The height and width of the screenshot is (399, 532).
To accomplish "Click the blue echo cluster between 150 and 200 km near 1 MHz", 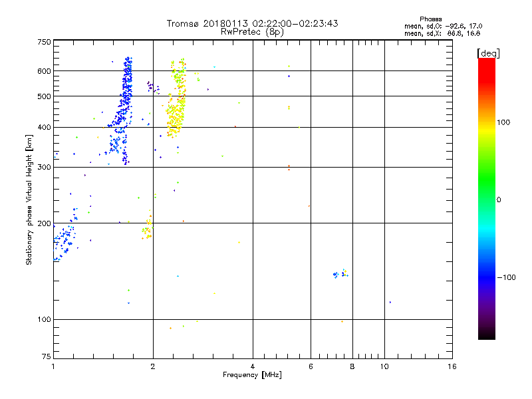I will 65,243.
